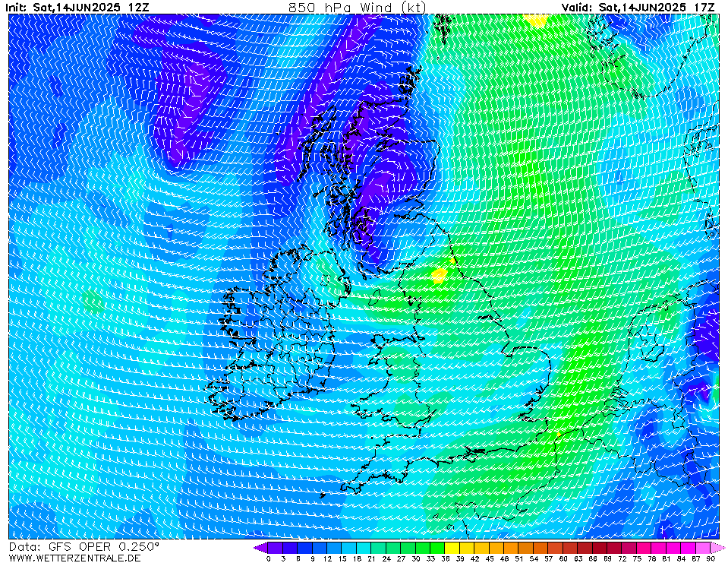
Task: Click the '36' label under the legend
Action: click(446, 558)
